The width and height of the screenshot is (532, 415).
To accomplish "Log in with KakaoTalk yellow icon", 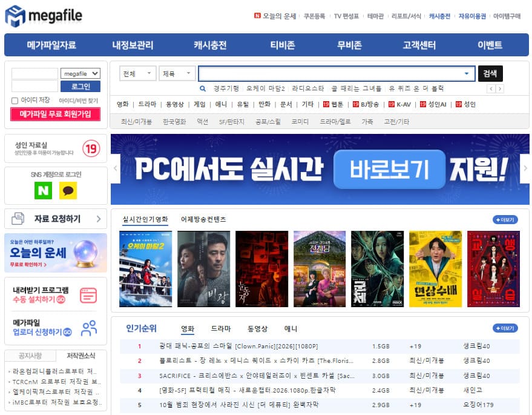I will click(x=68, y=190).
